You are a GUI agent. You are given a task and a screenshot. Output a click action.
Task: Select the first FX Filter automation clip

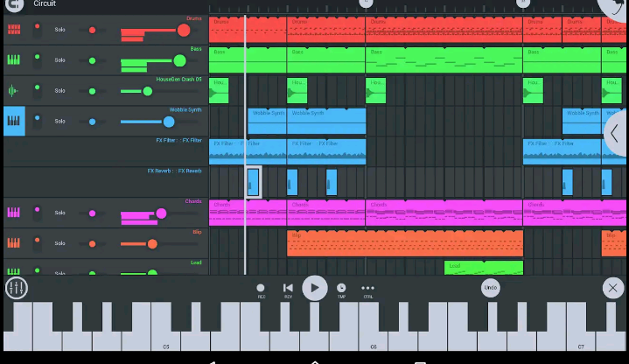248,151
